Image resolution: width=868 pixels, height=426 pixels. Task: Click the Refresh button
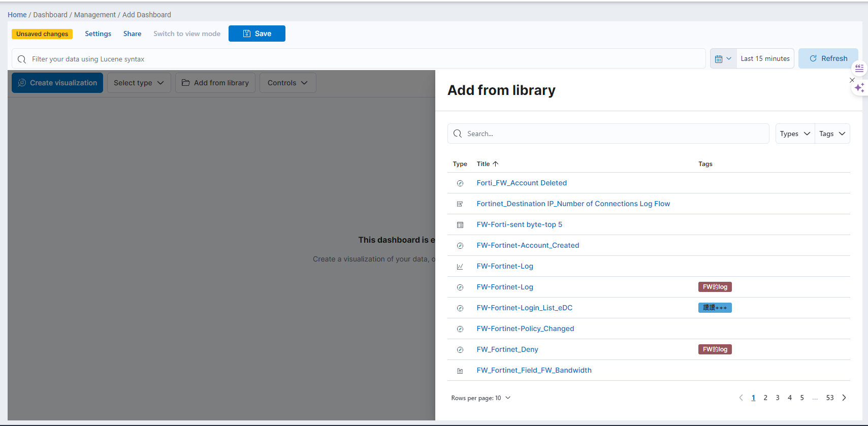pyautogui.click(x=828, y=58)
